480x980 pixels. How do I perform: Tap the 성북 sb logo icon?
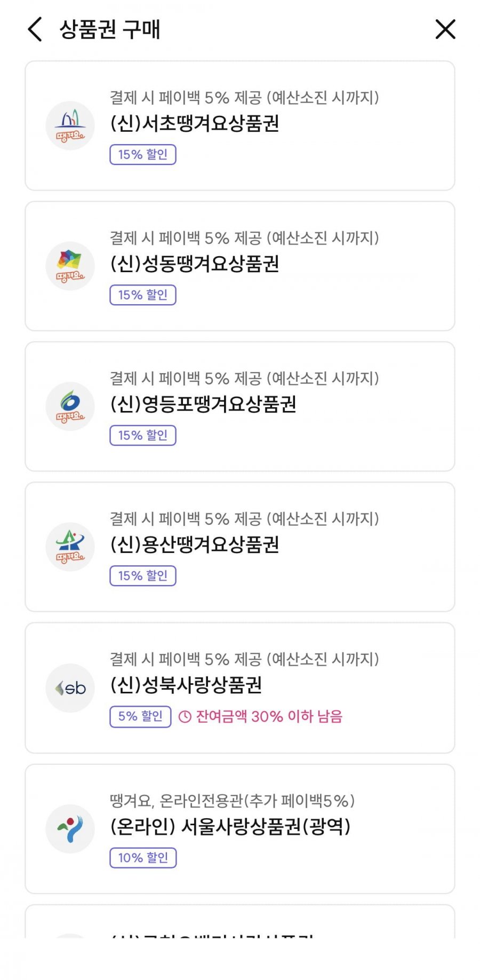(x=70, y=688)
